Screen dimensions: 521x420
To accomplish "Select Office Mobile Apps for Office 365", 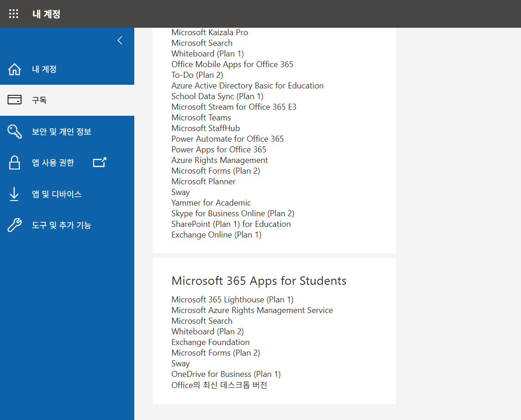I will (x=232, y=64).
